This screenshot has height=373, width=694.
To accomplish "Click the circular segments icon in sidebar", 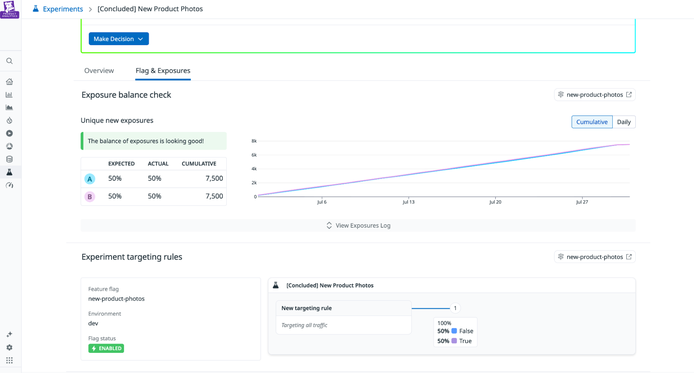I will point(9,146).
